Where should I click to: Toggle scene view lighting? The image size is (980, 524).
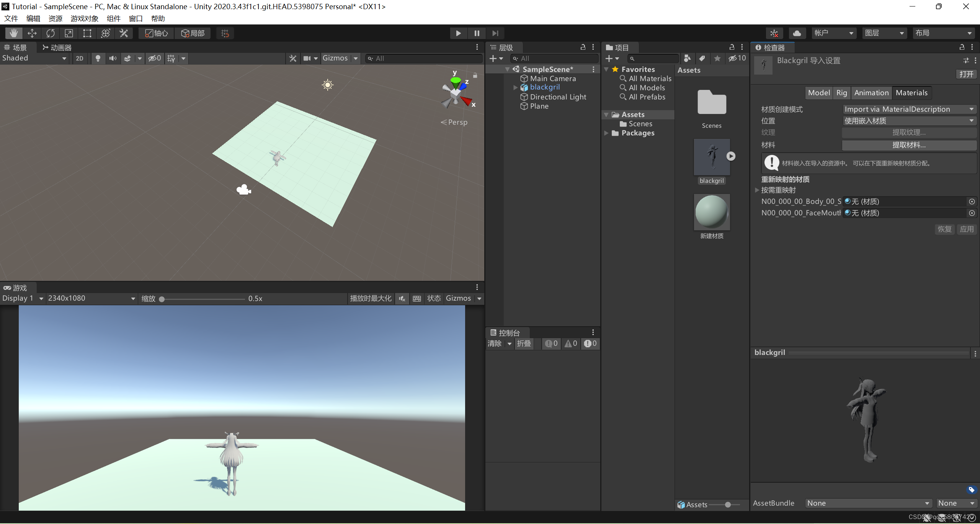point(98,58)
